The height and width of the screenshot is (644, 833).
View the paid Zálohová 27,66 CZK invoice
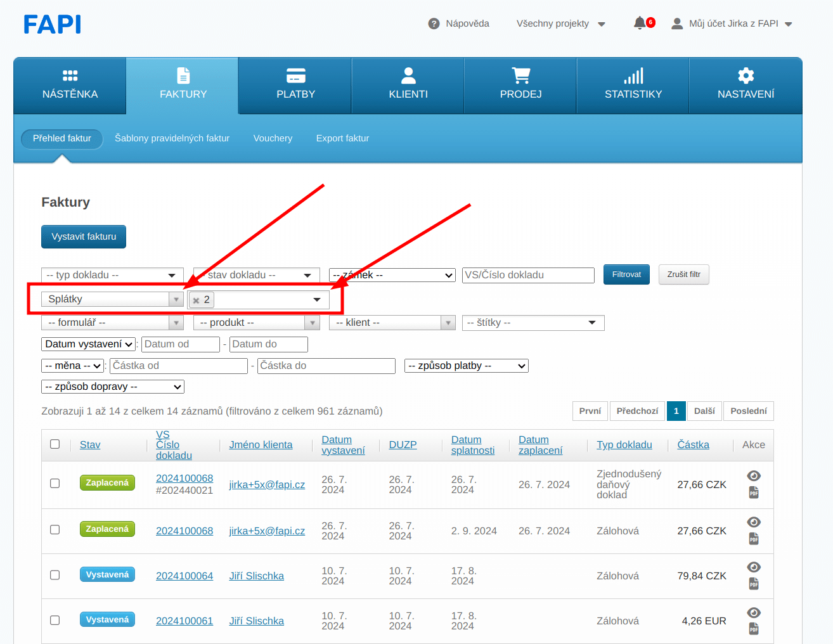pos(754,522)
